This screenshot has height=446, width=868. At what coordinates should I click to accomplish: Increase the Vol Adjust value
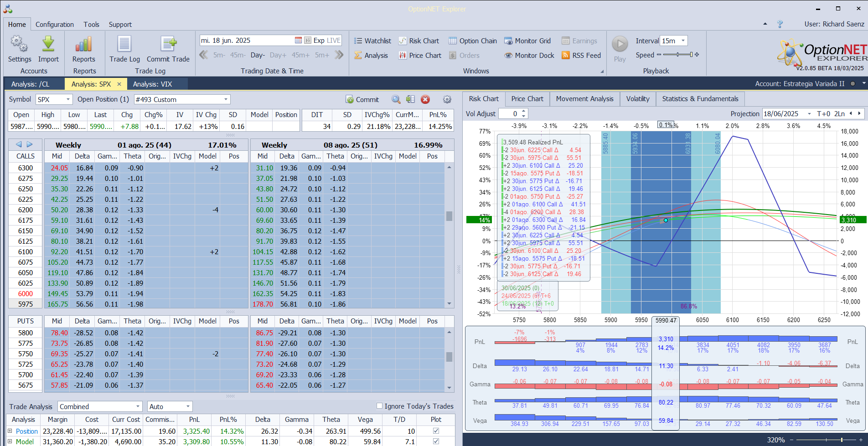(524, 111)
